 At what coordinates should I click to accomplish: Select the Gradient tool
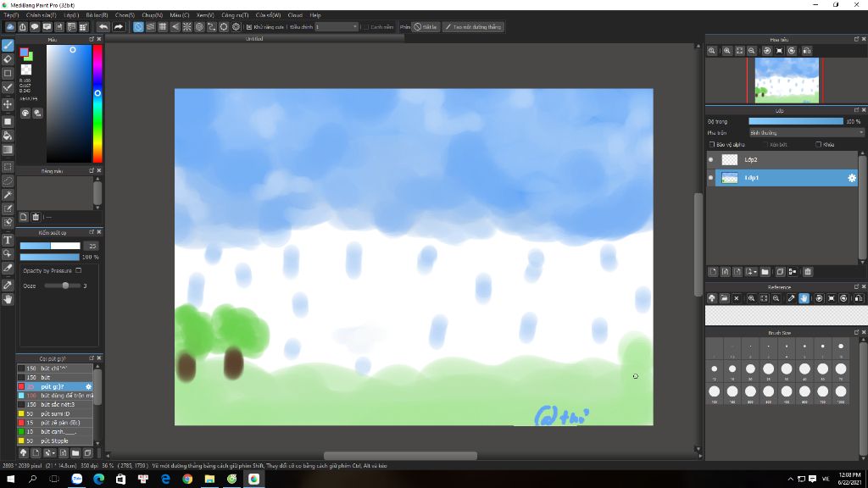click(8, 149)
